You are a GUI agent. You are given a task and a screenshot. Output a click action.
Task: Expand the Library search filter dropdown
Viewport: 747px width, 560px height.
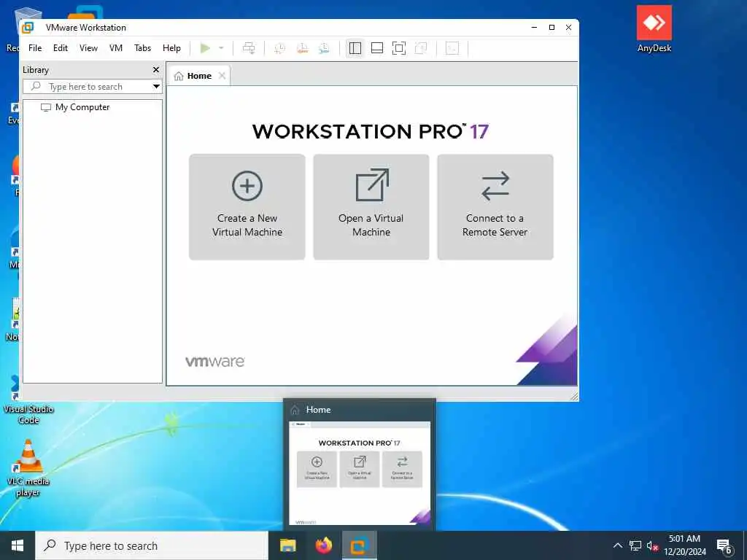[x=156, y=87]
